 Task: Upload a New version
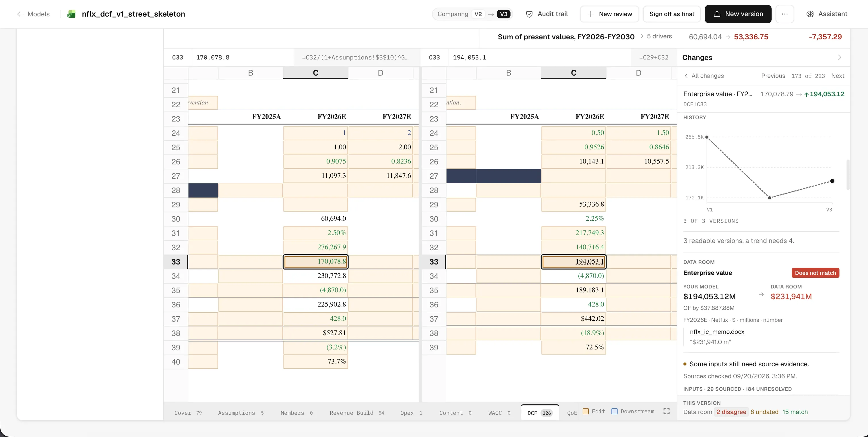pos(738,14)
